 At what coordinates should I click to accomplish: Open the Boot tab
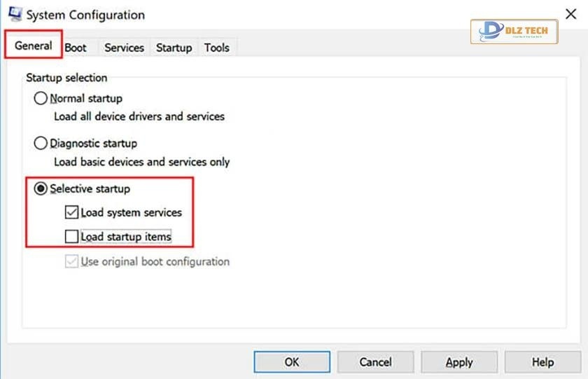click(x=76, y=48)
